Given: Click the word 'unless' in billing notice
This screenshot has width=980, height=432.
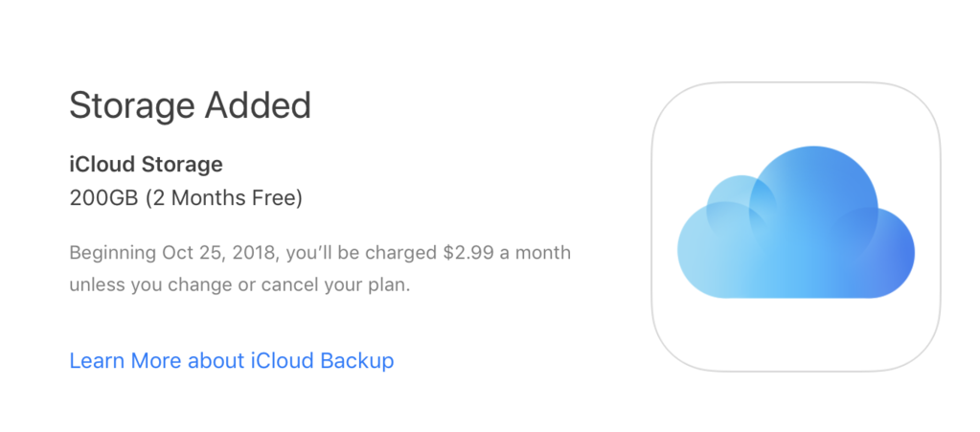Looking at the screenshot, I should click(x=94, y=284).
